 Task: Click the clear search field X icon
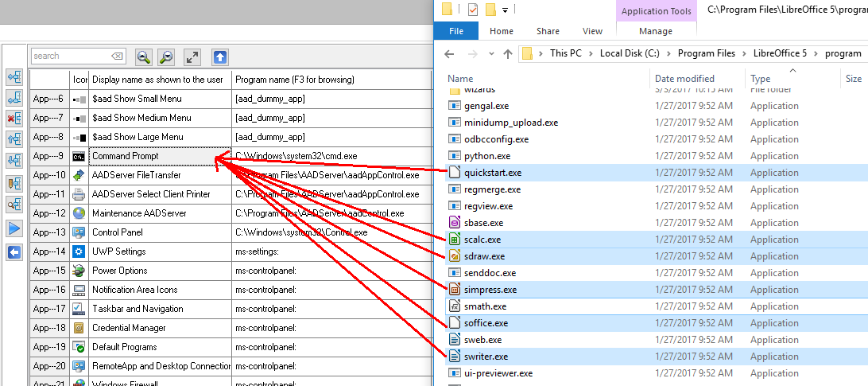pyautogui.click(x=117, y=57)
